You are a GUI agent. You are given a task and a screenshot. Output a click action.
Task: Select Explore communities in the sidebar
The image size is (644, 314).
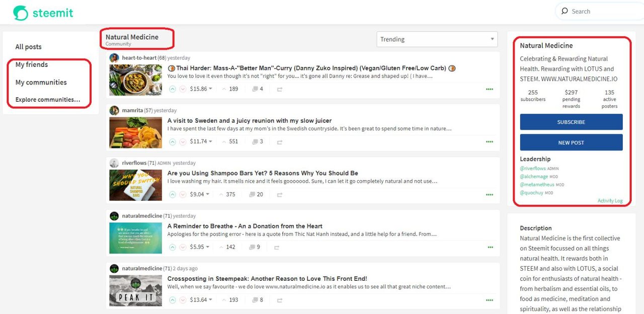click(48, 100)
